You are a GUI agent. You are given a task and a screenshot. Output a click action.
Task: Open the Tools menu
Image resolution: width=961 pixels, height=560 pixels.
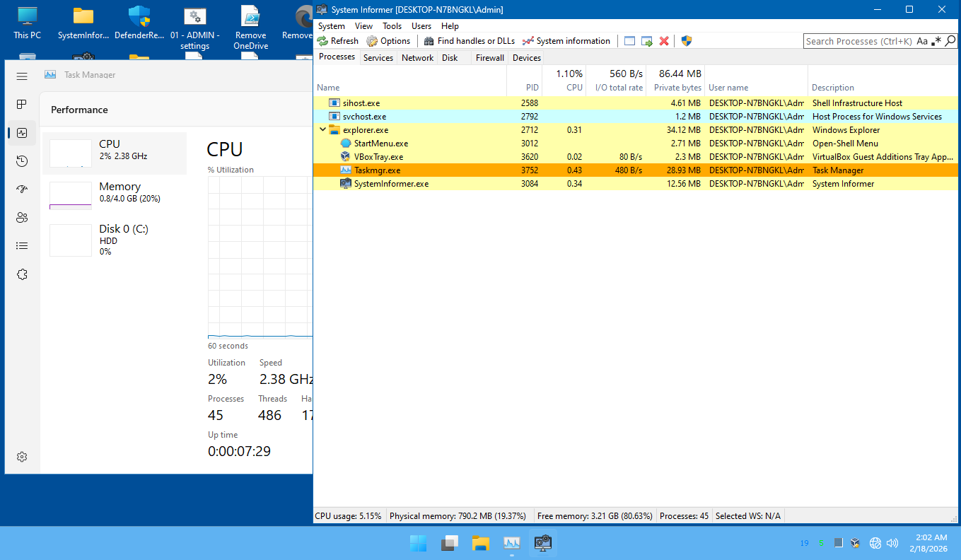pos(392,26)
